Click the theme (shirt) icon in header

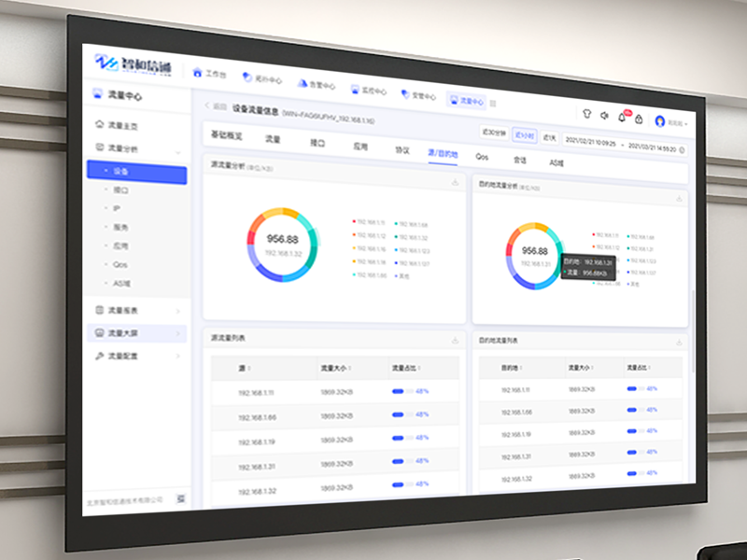[586, 114]
